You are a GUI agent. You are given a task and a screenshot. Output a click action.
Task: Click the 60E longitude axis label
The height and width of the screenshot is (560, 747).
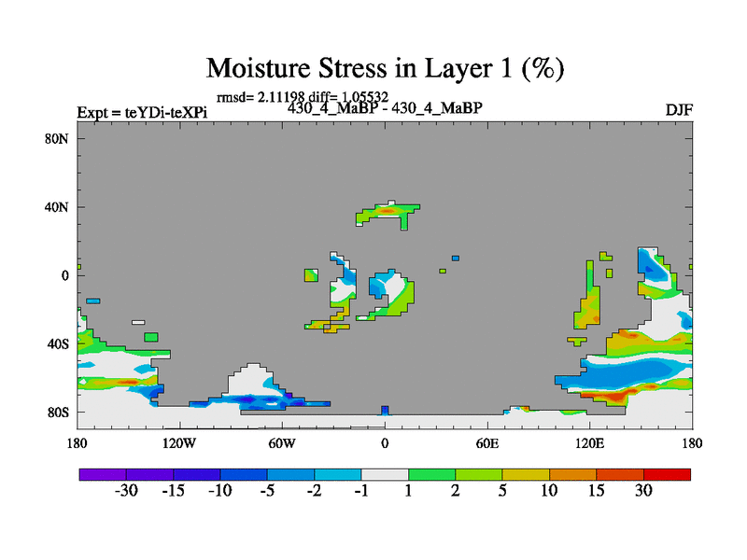point(486,442)
